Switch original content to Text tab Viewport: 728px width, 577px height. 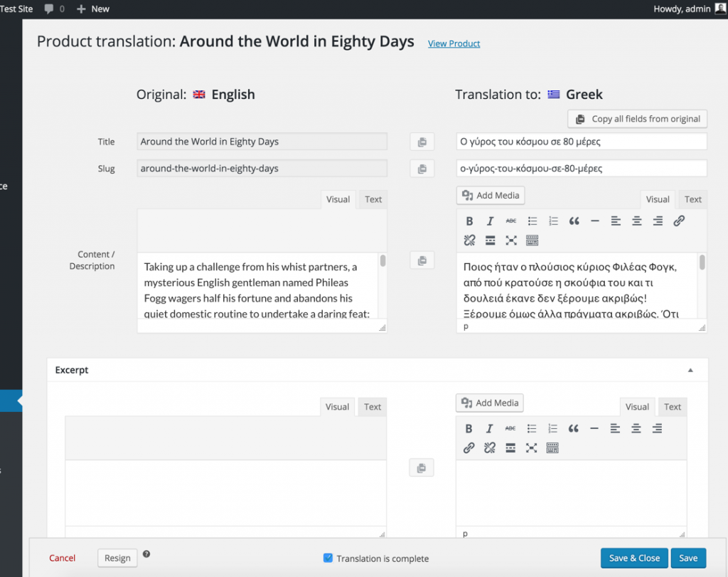pos(373,199)
